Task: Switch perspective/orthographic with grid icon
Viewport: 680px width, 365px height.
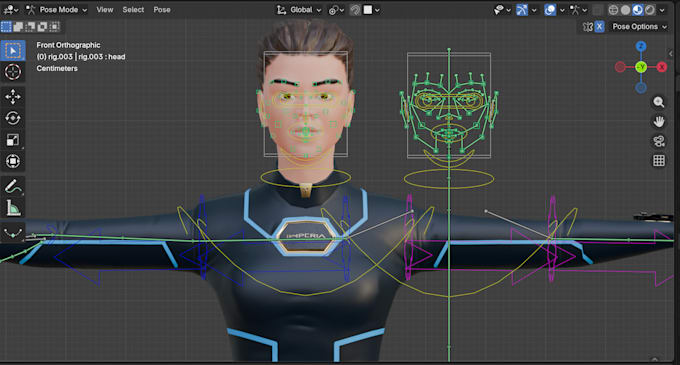Action: click(659, 160)
